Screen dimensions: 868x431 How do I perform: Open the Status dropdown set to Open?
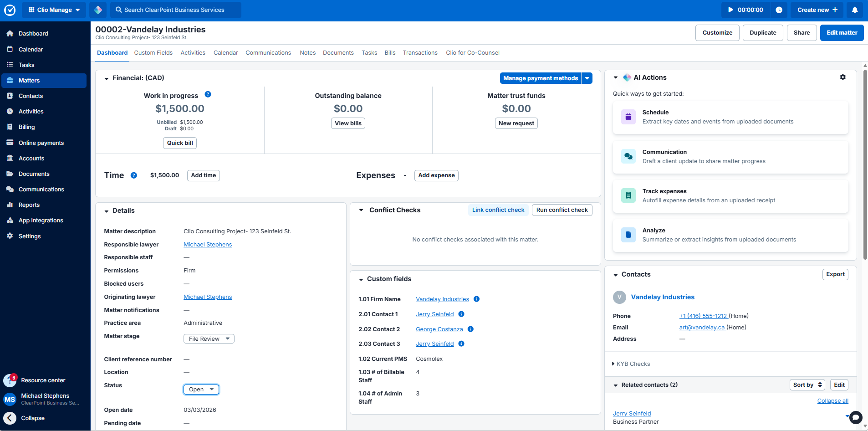201,390
